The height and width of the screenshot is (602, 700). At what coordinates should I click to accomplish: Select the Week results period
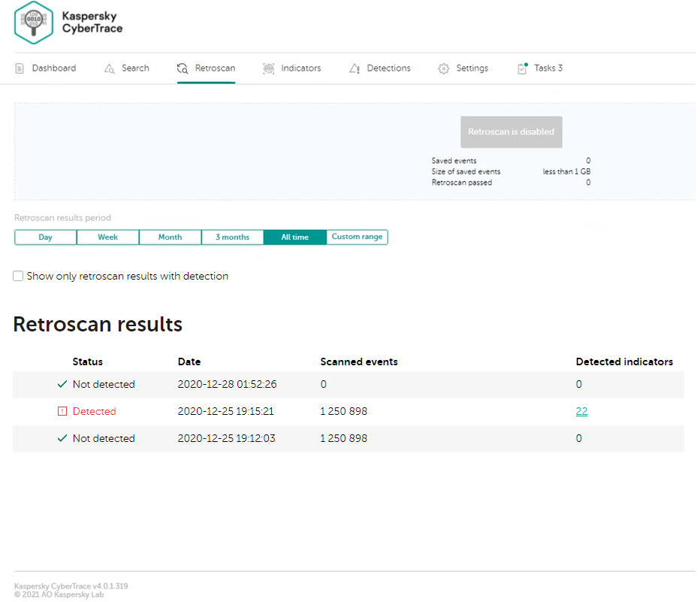pos(107,237)
